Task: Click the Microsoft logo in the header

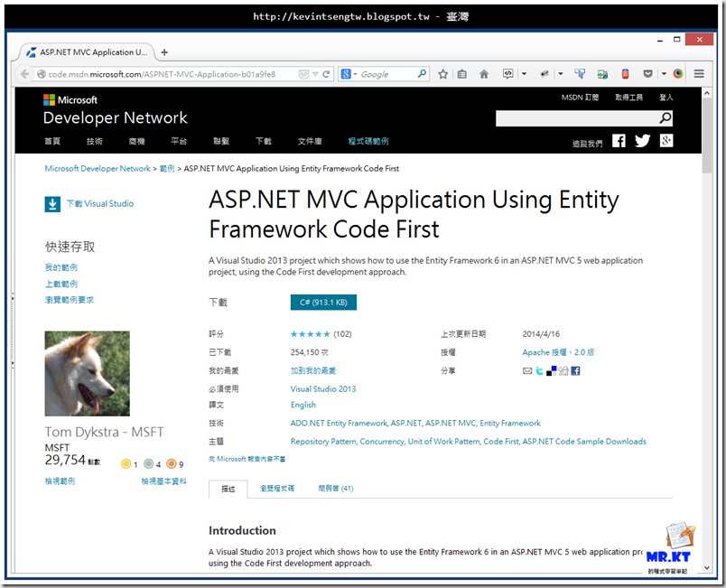Action: (x=70, y=100)
